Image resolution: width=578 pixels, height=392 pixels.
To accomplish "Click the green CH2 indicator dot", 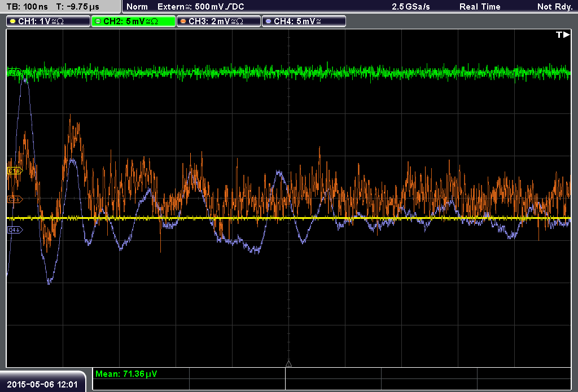I will [x=98, y=21].
